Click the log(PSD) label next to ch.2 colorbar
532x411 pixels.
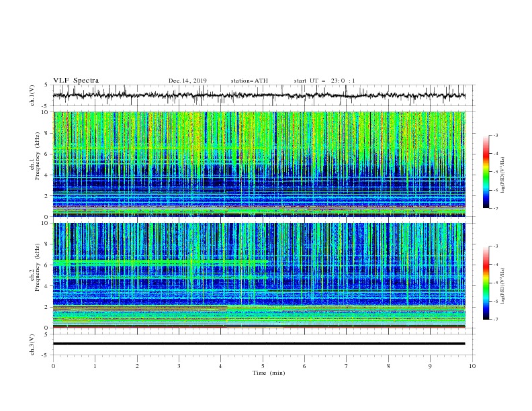click(x=503, y=286)
